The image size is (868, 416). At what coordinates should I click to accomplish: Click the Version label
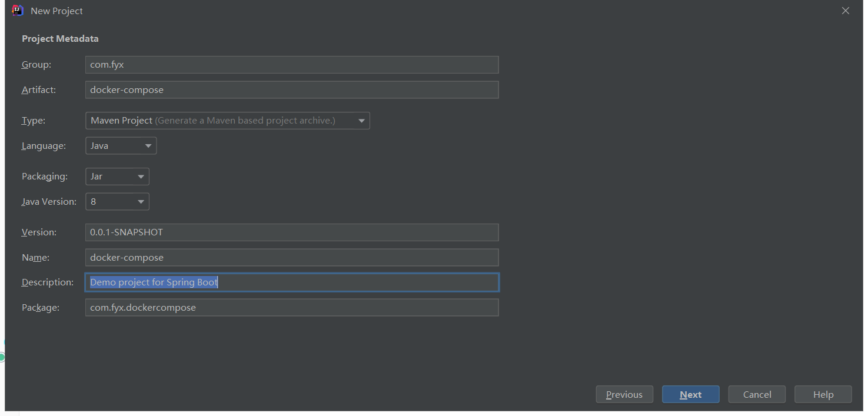(x=39, y=232)
